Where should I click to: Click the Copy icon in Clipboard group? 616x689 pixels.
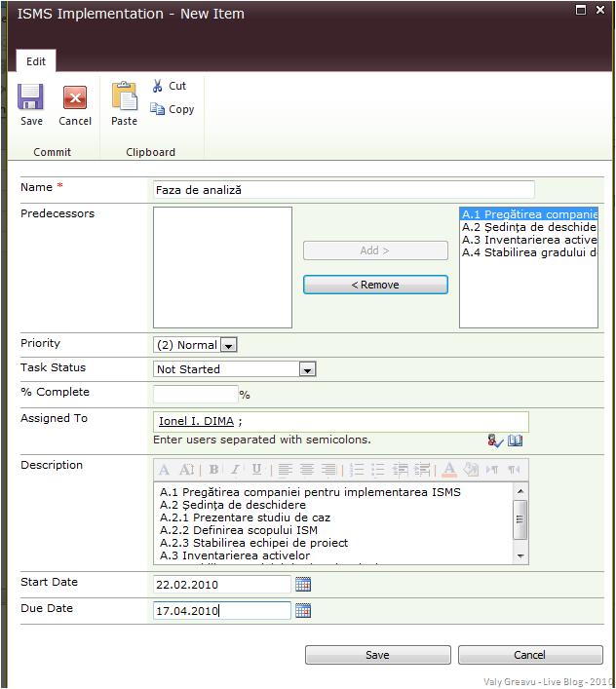(x=158, y=109)
